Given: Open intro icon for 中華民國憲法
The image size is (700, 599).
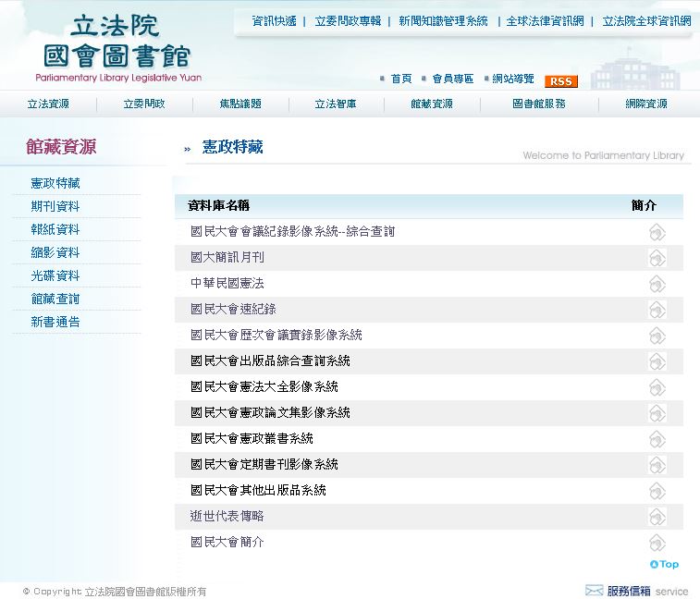Looking at the screenshot, I should click(x=657, y=284).
